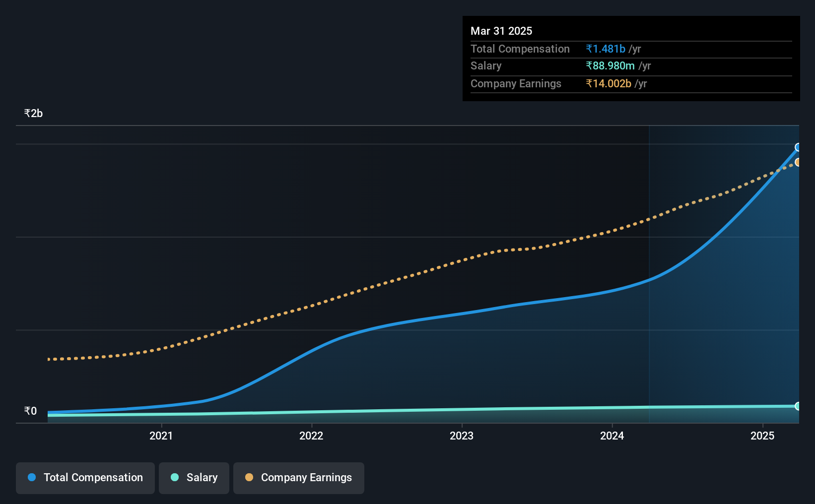Viewport: 815px width, 504px height.
Task: Toggle the Total Compensation legend button
Action: (85, 478)
